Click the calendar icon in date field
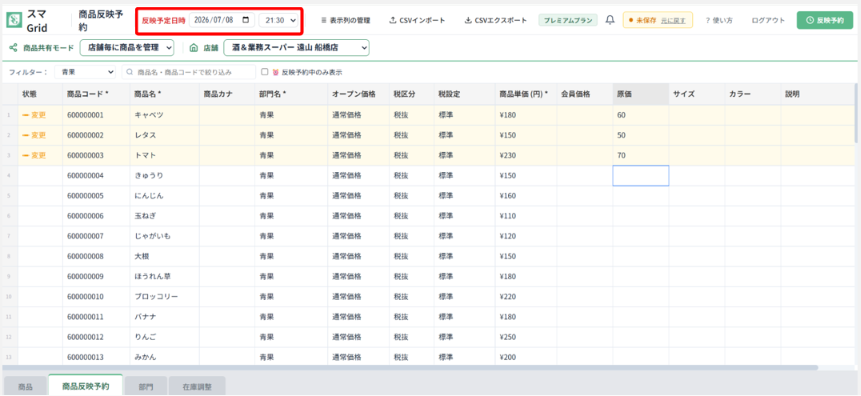Viewport: 861px width, 396px height. (x=245, y=20)
